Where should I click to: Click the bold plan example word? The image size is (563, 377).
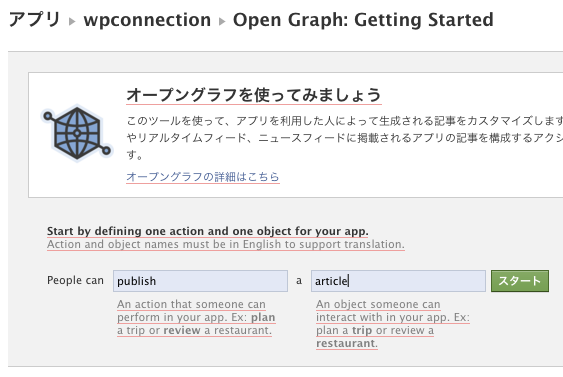(263, 317)
